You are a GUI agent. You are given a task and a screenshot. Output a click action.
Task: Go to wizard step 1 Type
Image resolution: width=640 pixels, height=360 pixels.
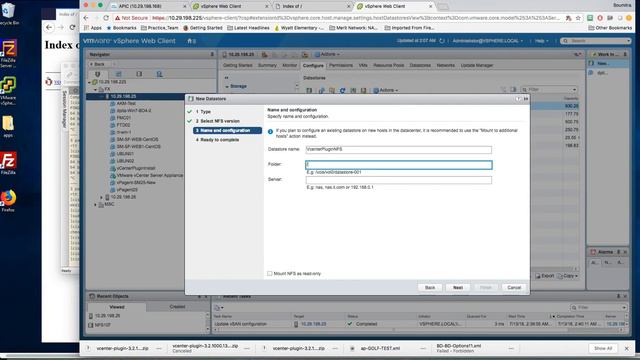(203, 111)
